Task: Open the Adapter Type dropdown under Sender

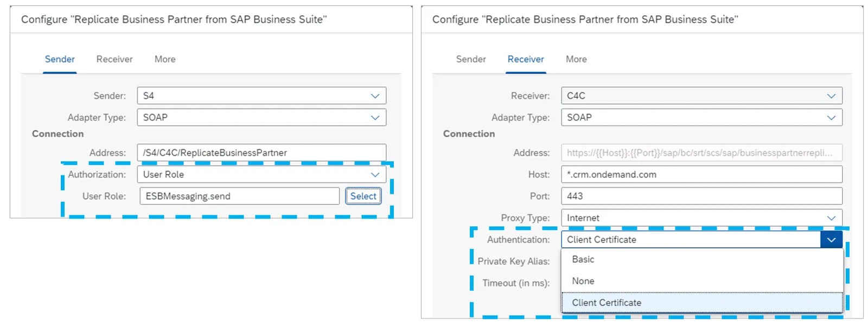Action: pyautogui.click(x=261, y=117)
